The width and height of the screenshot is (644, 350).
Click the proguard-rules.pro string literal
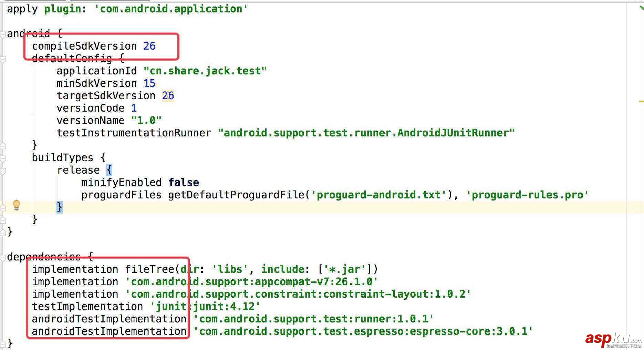click(528, 195)
